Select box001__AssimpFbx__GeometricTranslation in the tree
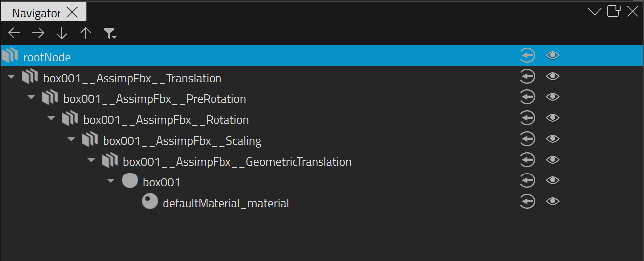Viewport: 644px width, 261px height. (x=237, y=162)
